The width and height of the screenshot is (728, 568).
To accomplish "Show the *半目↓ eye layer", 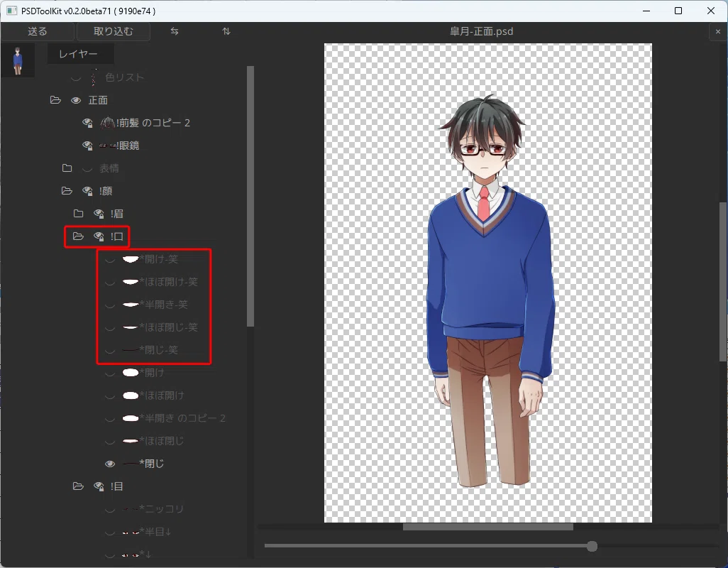I will pyautogui.click(x=109, y=532).
